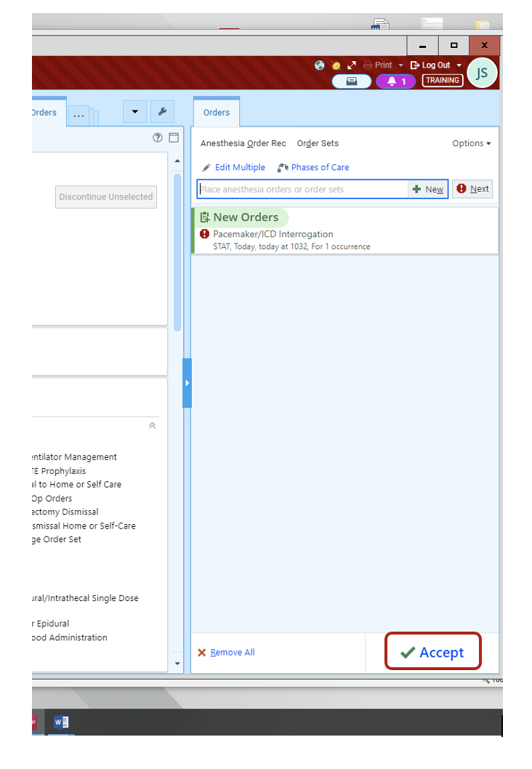This screenshot has width=532, height=769.
Task: Click the wrench settings icon
Action: click(x=162, y=112)
